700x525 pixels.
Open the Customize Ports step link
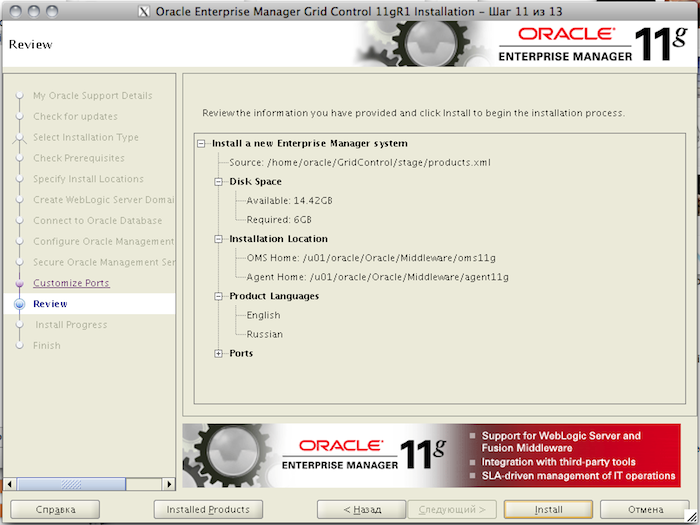tap(71, 283)
